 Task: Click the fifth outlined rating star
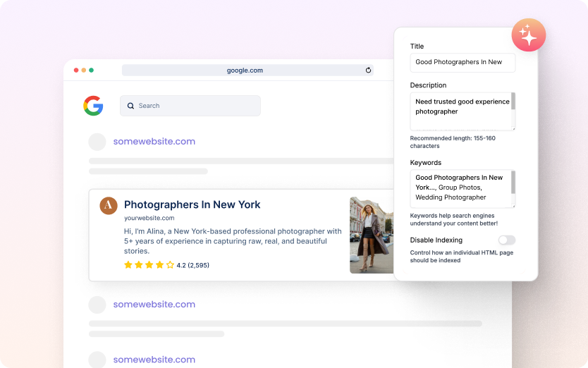pyautogui.click(x=170, y=265)
